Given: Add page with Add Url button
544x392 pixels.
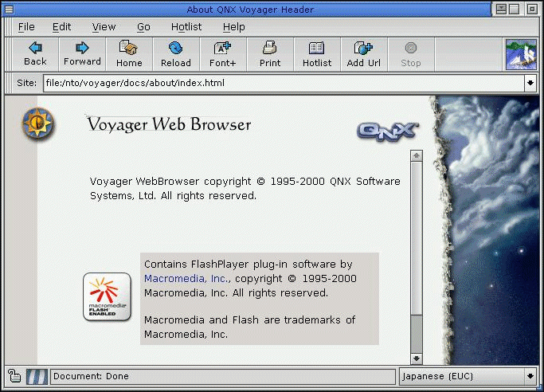Looking at the screenshot, I should coord(363,54).
